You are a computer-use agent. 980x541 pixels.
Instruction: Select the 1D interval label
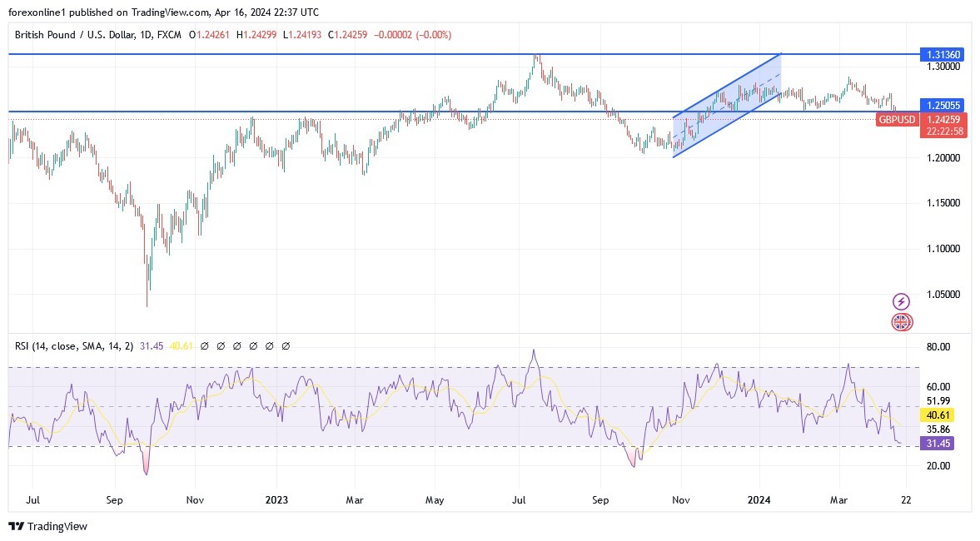click(x=147, y=35)
